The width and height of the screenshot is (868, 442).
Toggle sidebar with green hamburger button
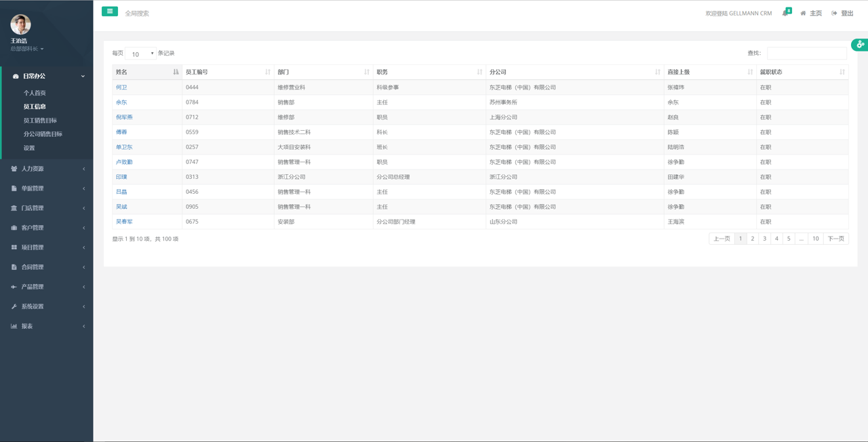[x=109, y=12]
